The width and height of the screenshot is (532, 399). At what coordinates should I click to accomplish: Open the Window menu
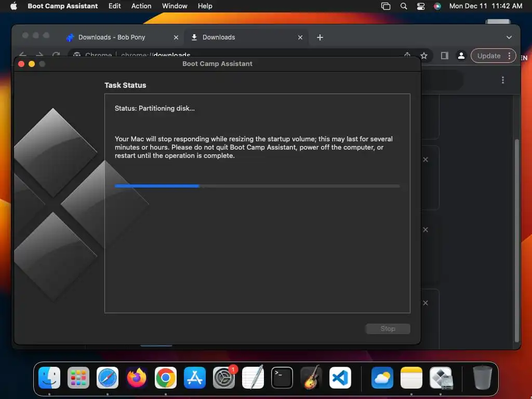tap(175, 6)
